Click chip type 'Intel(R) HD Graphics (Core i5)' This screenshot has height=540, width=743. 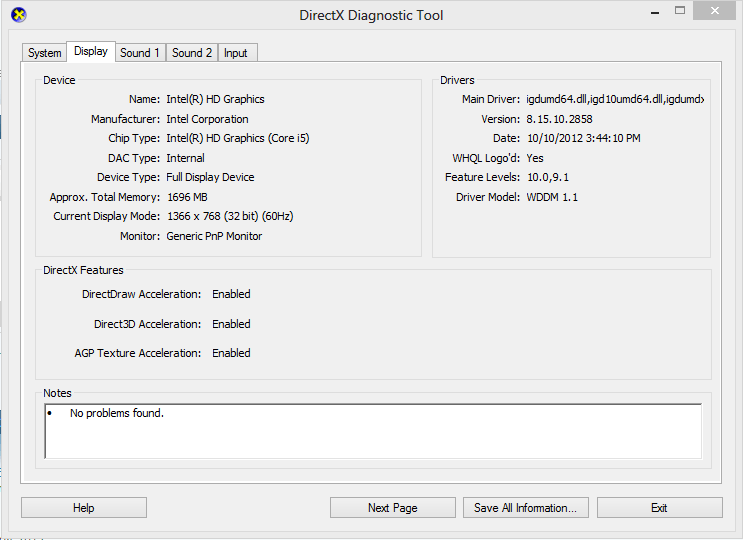[237, 138]
